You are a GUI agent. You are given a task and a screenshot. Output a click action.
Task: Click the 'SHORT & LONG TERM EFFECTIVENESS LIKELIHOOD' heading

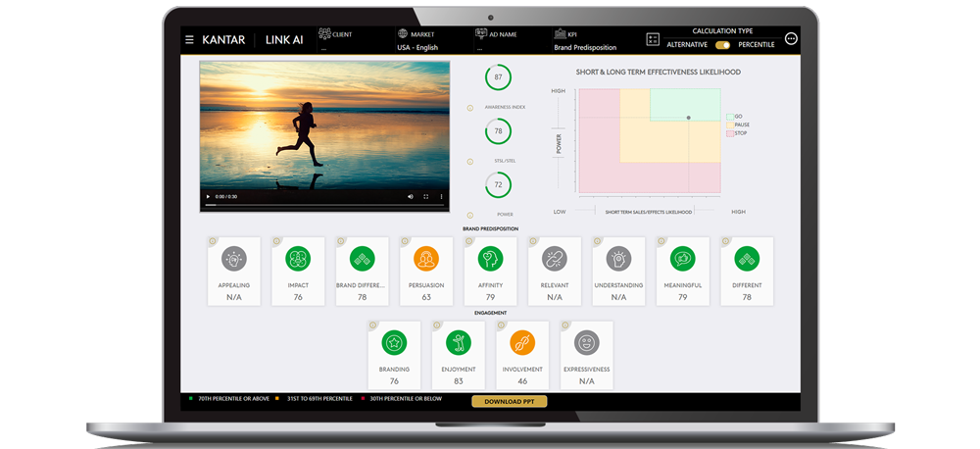coord(659,73)
